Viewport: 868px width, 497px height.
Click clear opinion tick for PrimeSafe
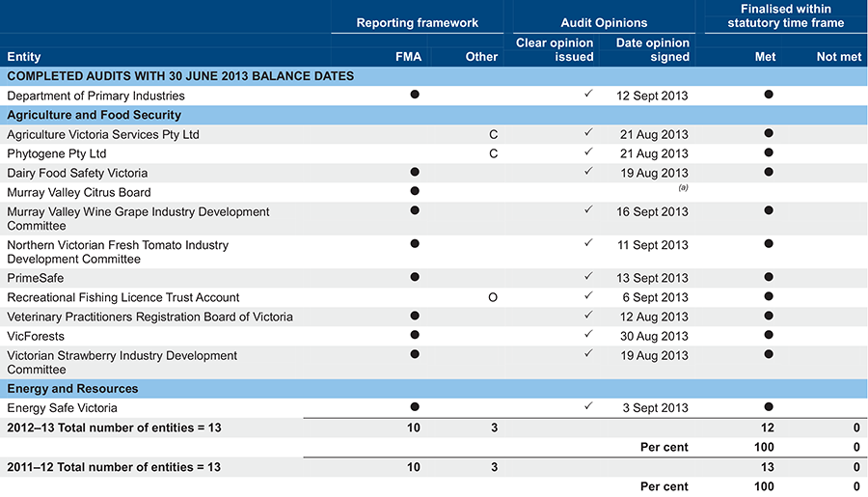[x=588, y=276]
